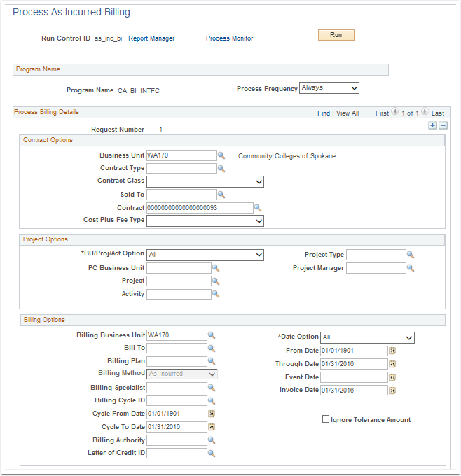
Task: Click Activity input field
Action: (179, 294)
